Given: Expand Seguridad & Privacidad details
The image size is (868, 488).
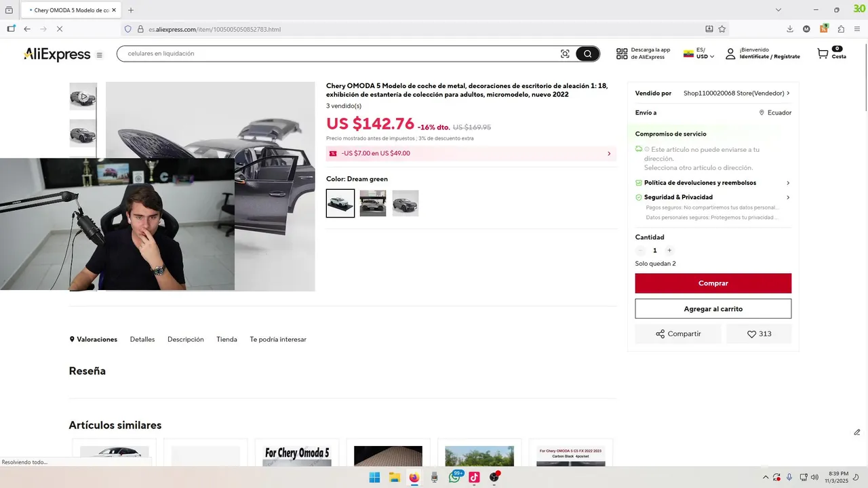Looking at the screenshot, I should (713, 197).
